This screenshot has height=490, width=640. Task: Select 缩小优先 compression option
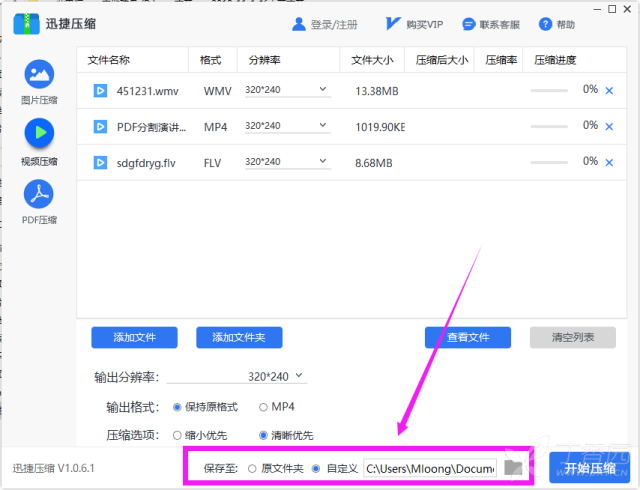177,436
